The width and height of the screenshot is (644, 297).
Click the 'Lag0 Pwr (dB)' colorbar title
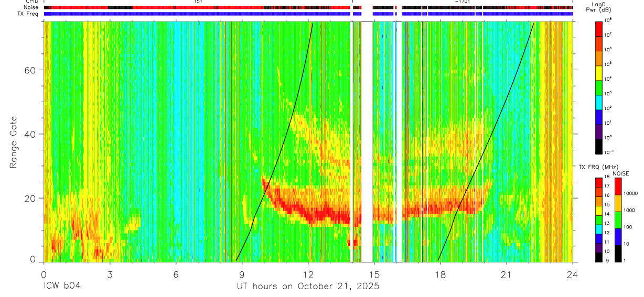tap(598, 7)
